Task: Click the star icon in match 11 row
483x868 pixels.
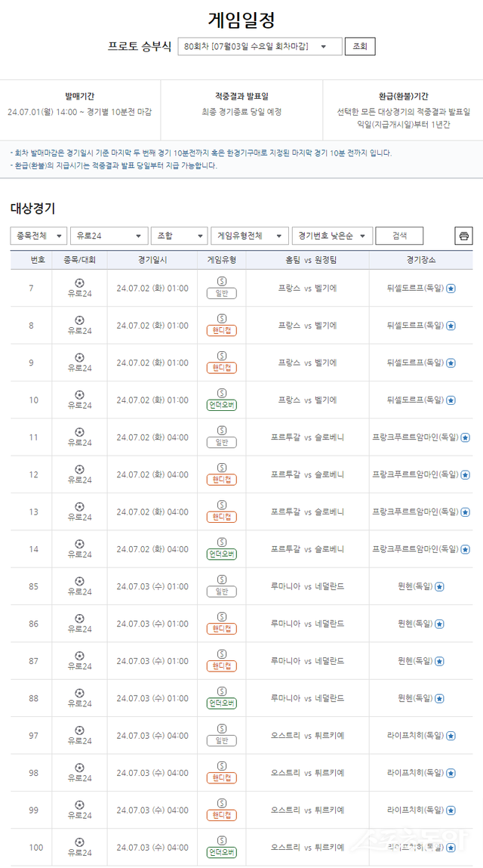Action: 465,437
